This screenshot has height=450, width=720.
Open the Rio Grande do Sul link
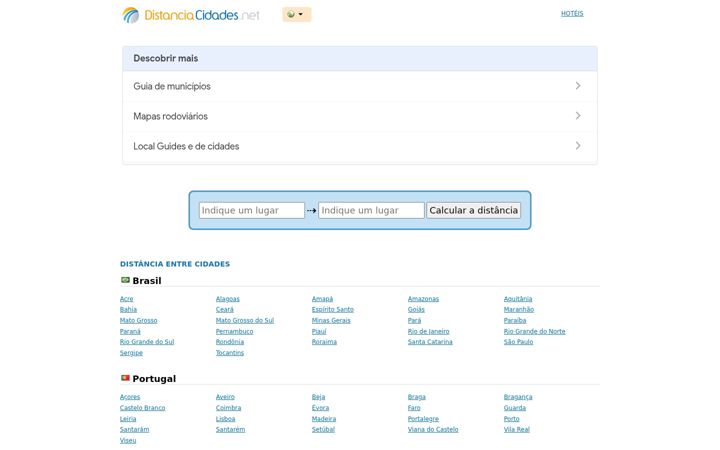coord(147,342)
